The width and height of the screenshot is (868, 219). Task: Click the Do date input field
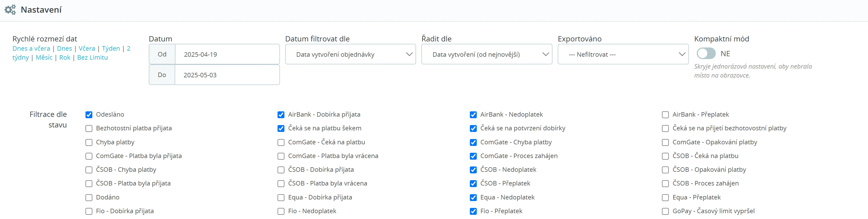[227, 75]
